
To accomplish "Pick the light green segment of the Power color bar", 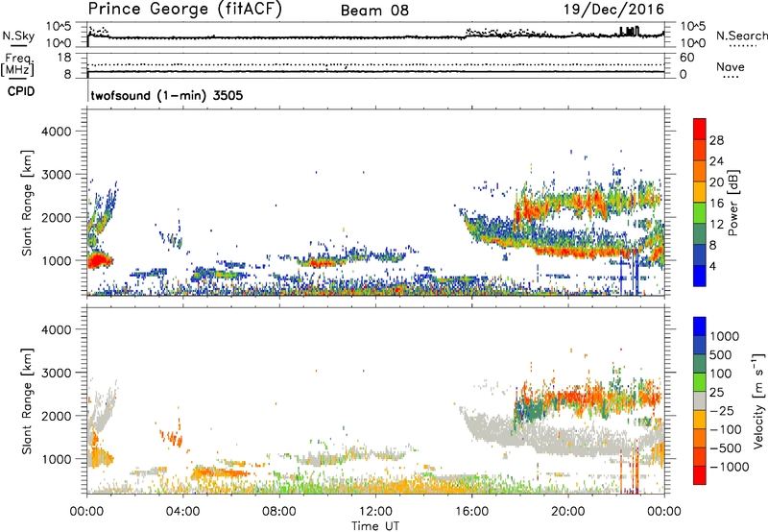I will pos(700,213).
